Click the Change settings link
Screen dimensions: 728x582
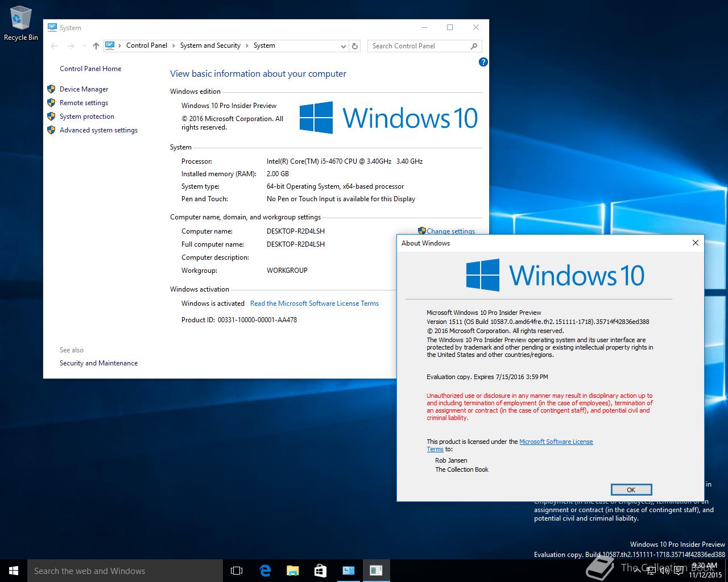click(x=450, y=231)
